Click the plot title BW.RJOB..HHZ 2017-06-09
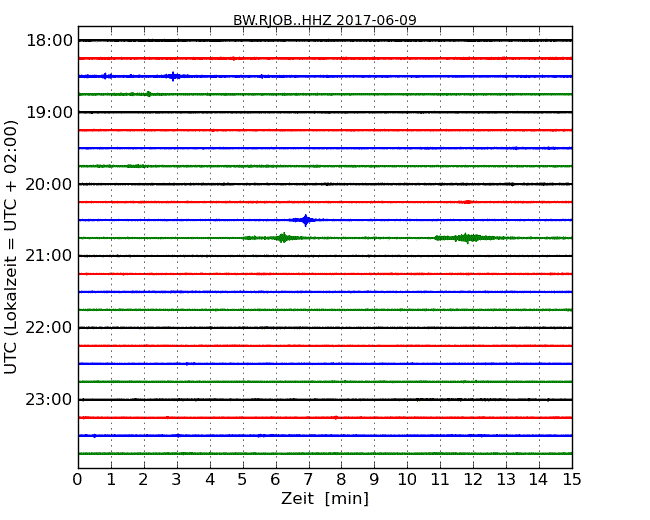Screen dimensions: 650x520 point(325,20)
